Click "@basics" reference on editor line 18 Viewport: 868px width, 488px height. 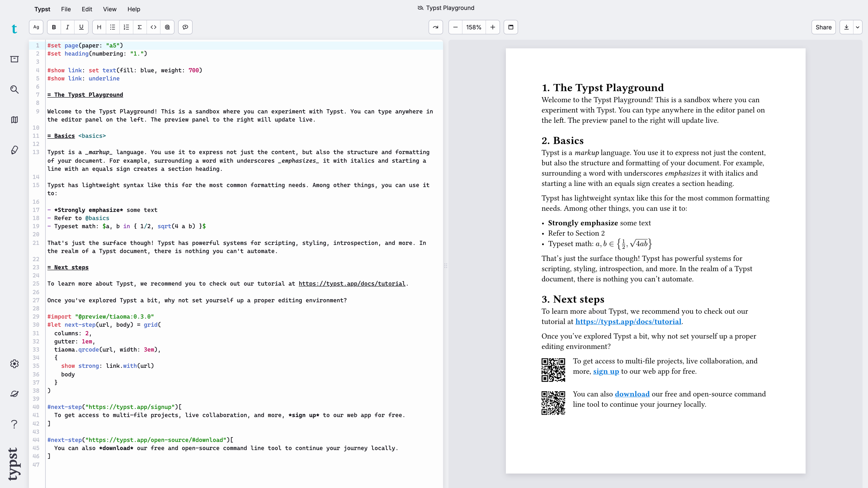97,218
